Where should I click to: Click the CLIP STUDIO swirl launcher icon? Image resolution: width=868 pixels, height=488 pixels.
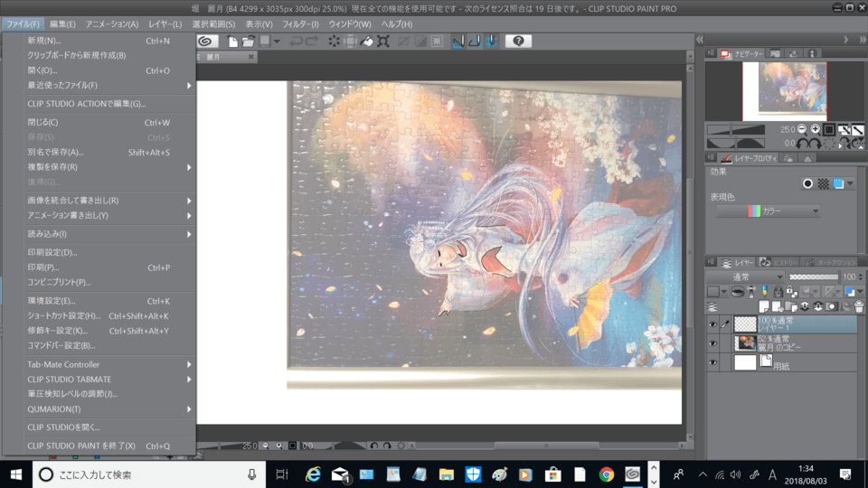tap(206, 42)
